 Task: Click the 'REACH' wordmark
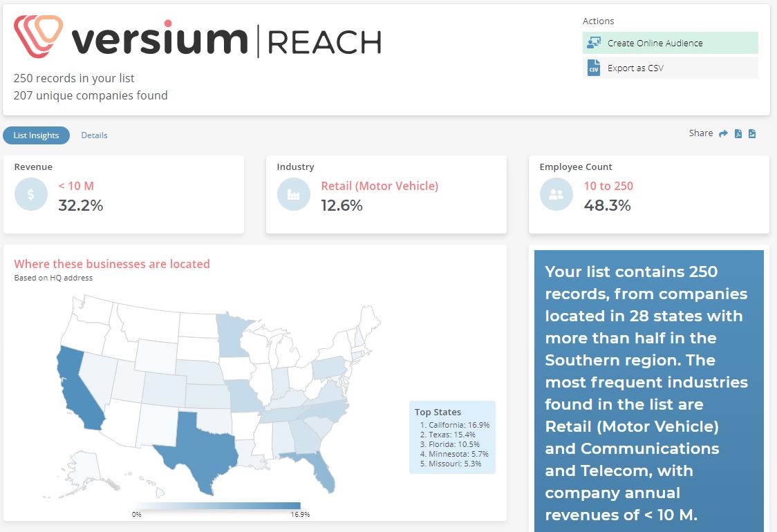(x=325, y=42)
